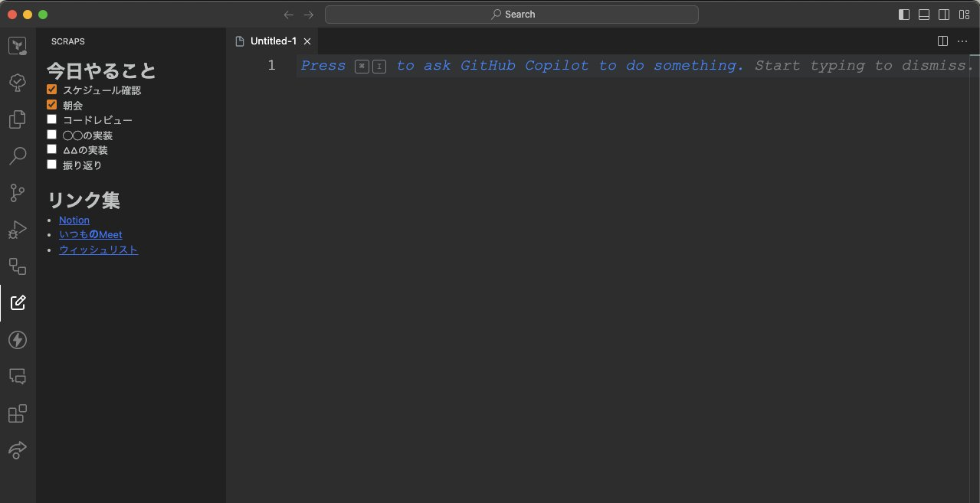Screen dimensions: 980x503
Task: Check the コードレビュー checkbox
Action: coord(51,119)
